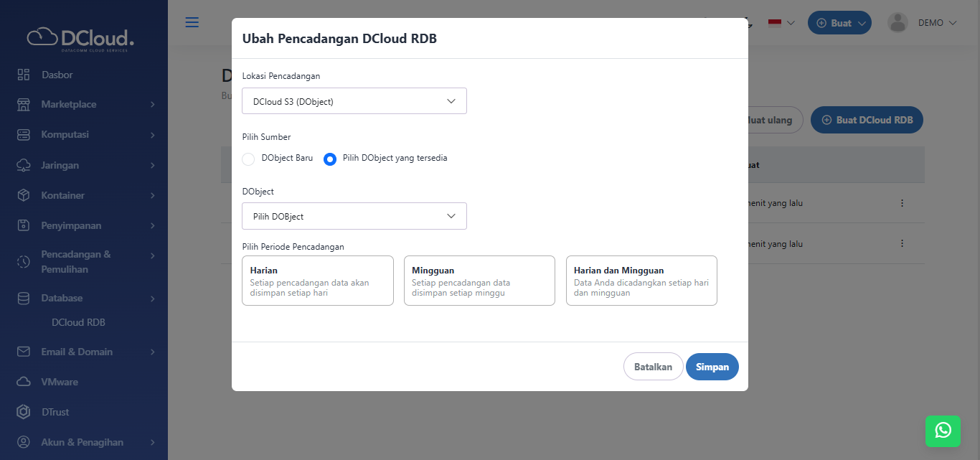Open the Pilih DOBject dropdown
980x460 pixels.
354,216
